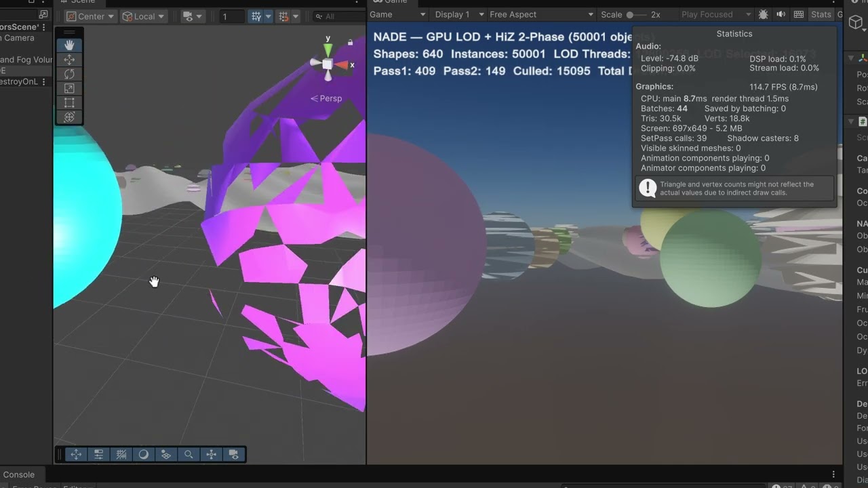Image resolution: width=868 pixels, height=488 pixels.
Task: Select the Move tool in Scene toolbar
Action: pos(69,60)
